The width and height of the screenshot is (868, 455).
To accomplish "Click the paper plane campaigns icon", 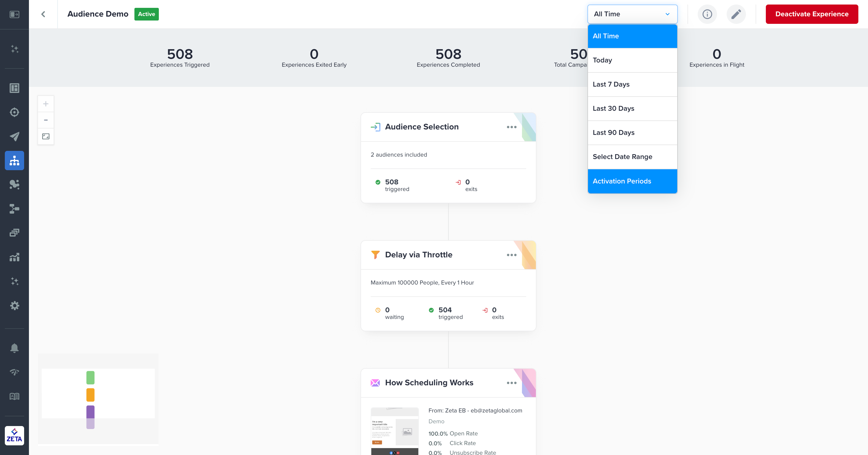I will pos(14,136).
